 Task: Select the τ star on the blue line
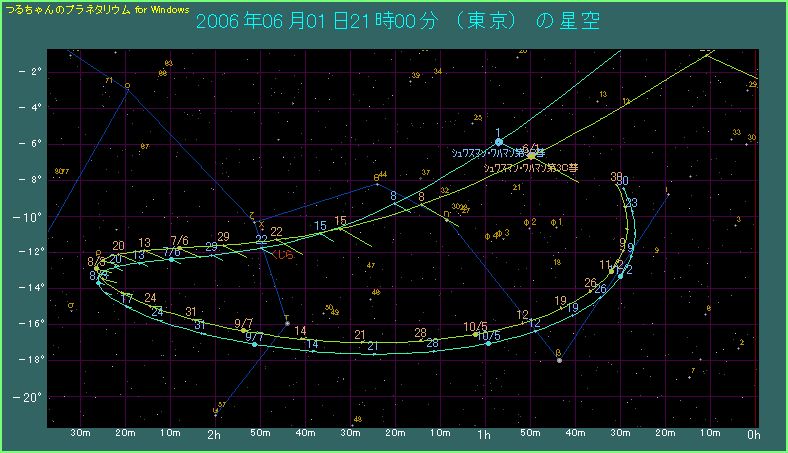(287, 323)
